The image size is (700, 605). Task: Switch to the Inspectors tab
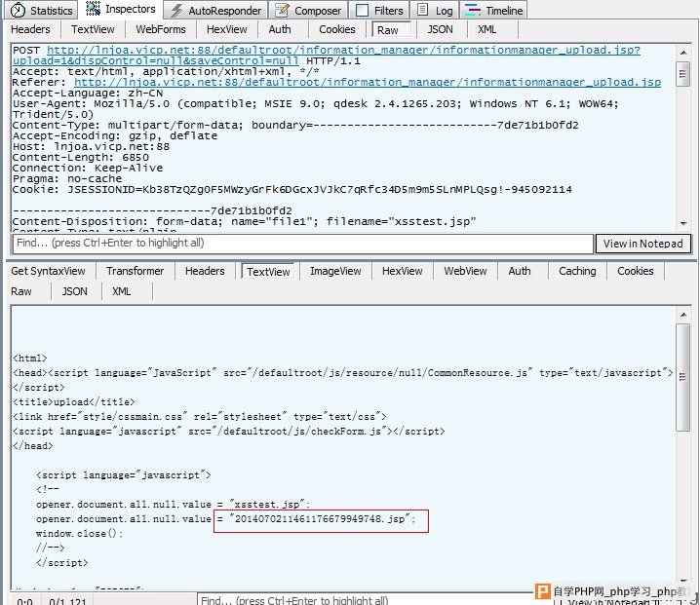pyautogui.click(x=121, y=9)
